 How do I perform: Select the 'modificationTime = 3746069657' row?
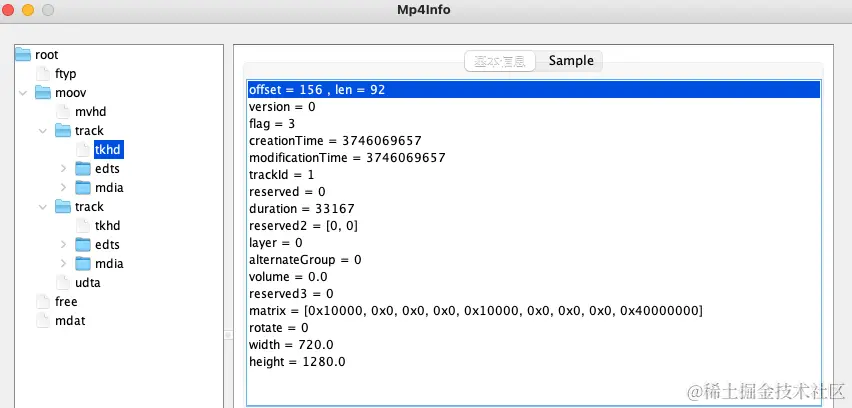(534, 158)
